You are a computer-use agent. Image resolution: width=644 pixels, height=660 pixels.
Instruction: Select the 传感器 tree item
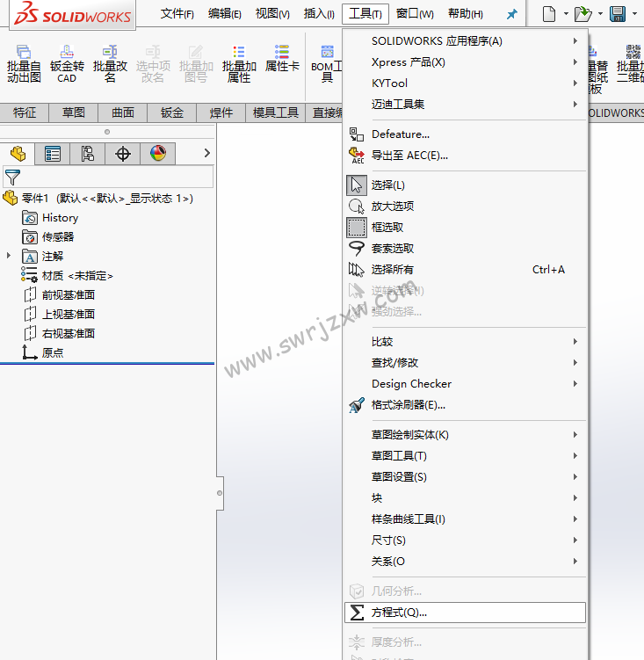click(x=48, y=237)
